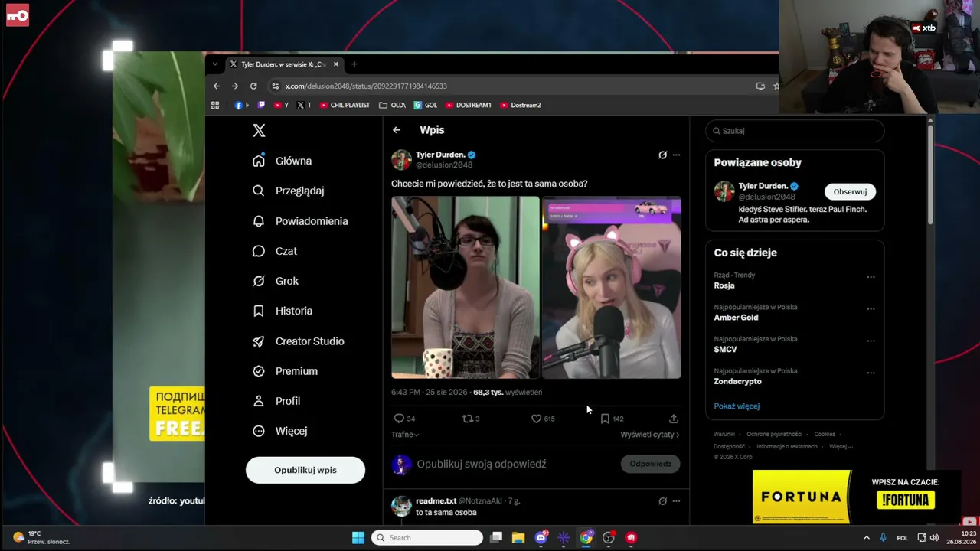
Task: Open Grok explanation icon on Tyler Durden's post
Action: (x=662, y=155)
